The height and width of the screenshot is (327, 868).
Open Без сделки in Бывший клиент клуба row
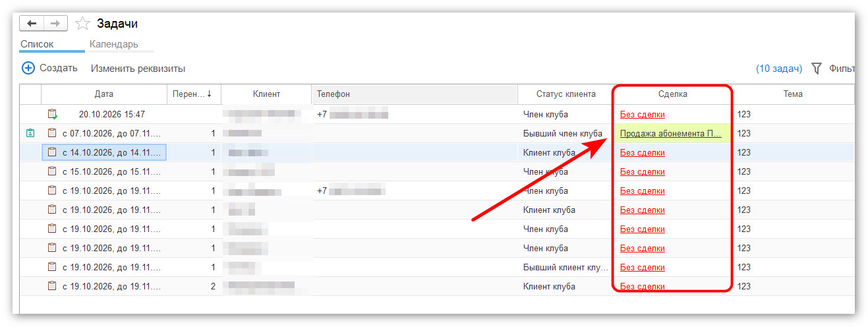click(643, 267)
